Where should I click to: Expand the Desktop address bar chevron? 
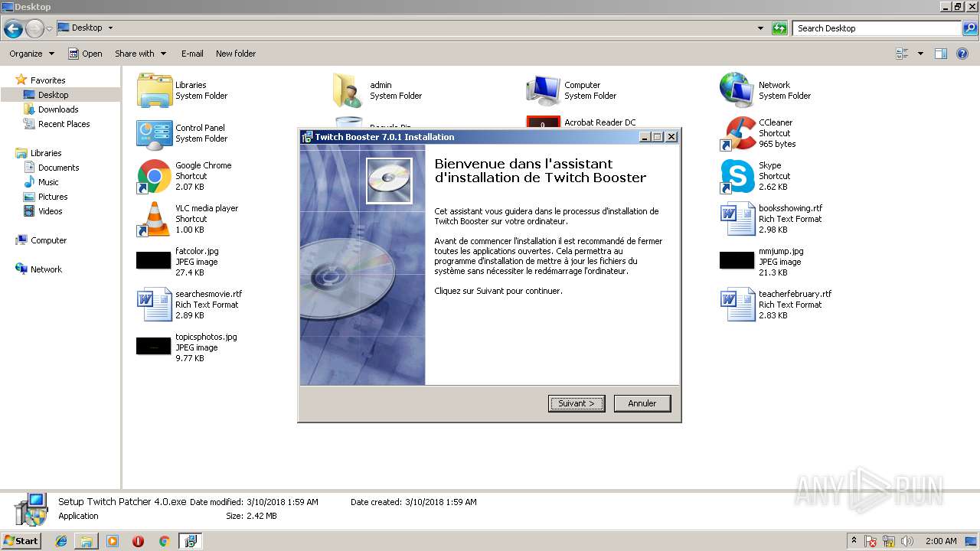coord(110,28)
